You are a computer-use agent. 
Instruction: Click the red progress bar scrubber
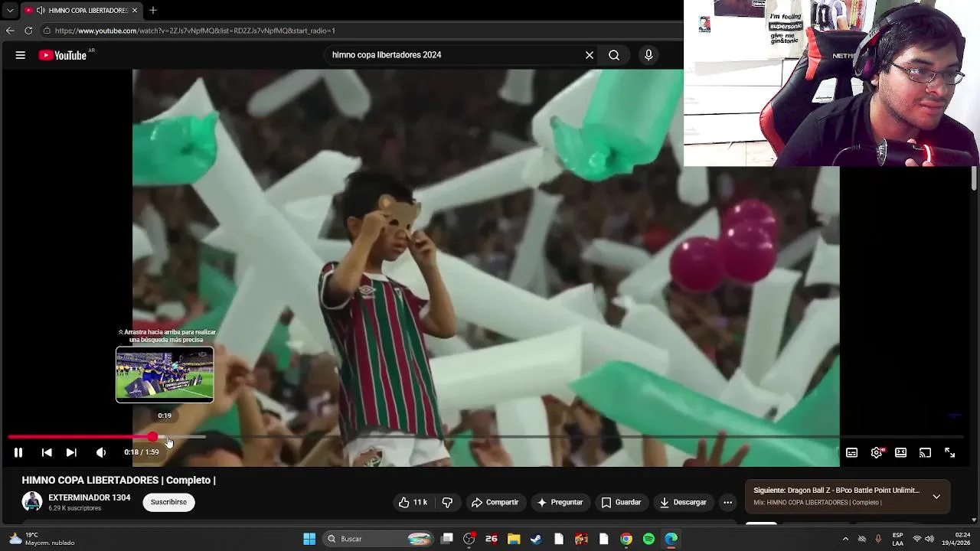[x=153, y=437]
